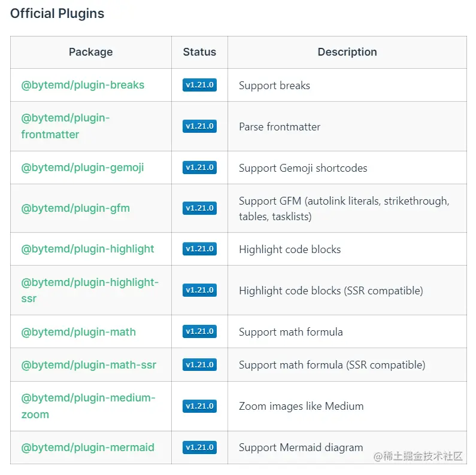Open the @bytemd/plugin-mermaid package link
Screen dimensions: 476x475
pos(87,447)
